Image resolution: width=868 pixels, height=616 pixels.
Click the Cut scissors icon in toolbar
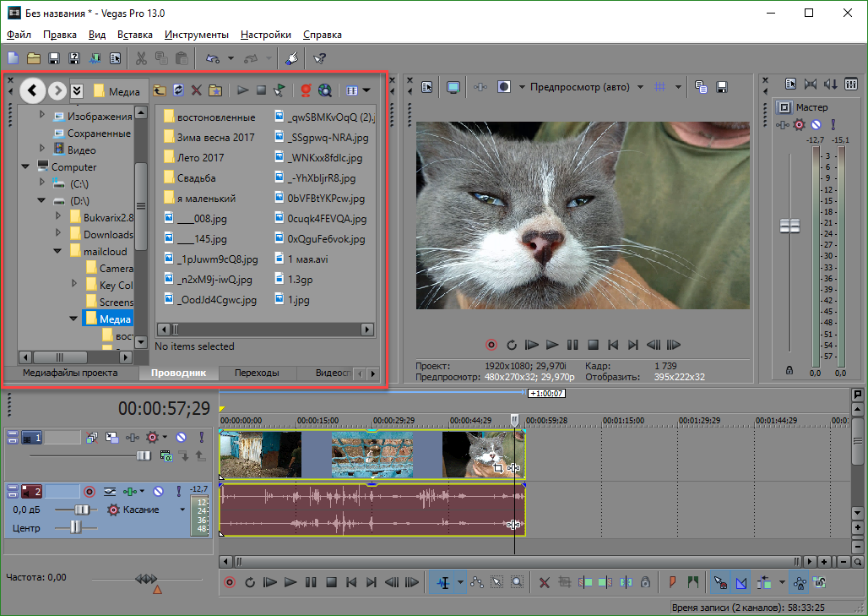[141, 58]
